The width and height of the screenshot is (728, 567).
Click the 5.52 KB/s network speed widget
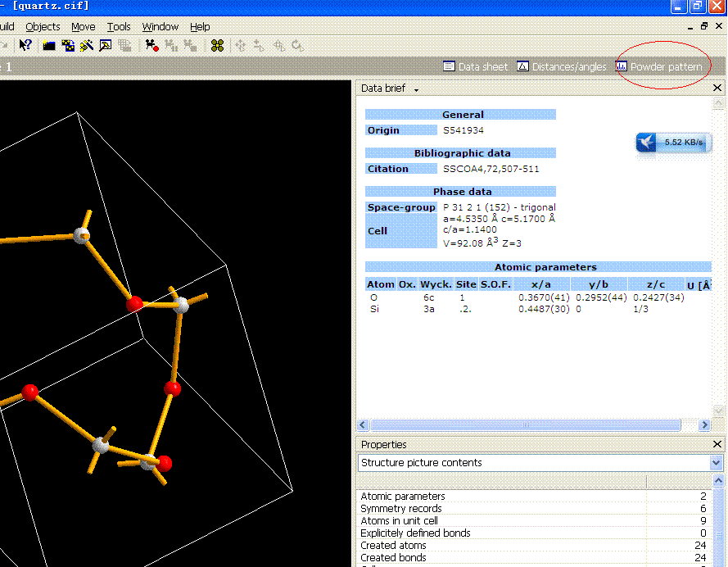pyautogui.click(x=672, y=142)
